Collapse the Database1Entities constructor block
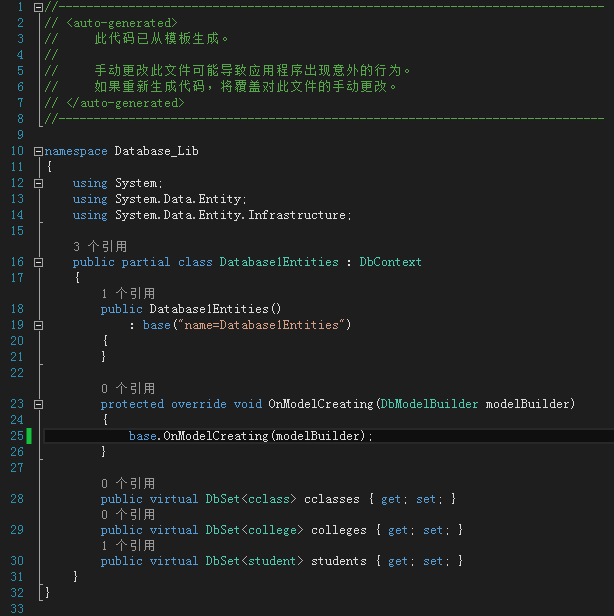The height and width of the screenshot is (616, 614). click(38, 325)
